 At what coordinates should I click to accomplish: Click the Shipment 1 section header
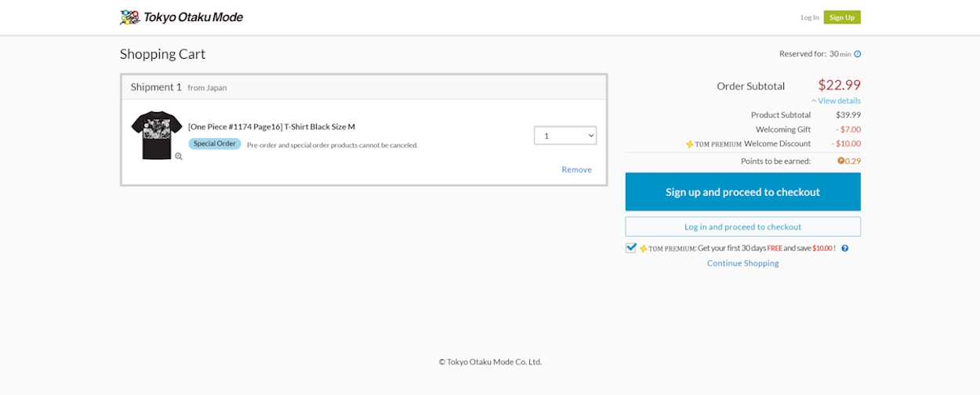coord(156,87)
